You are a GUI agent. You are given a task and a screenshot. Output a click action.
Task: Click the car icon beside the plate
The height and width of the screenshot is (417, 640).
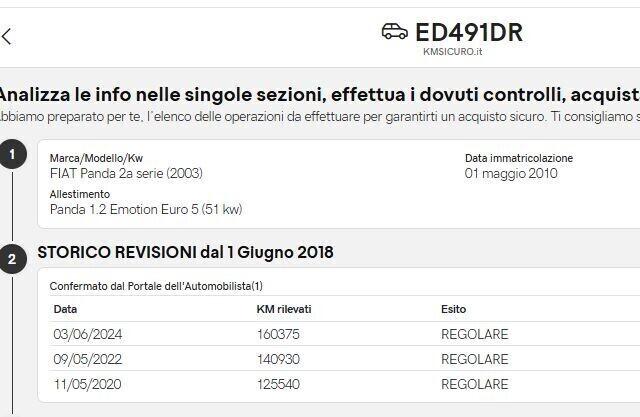395,32
